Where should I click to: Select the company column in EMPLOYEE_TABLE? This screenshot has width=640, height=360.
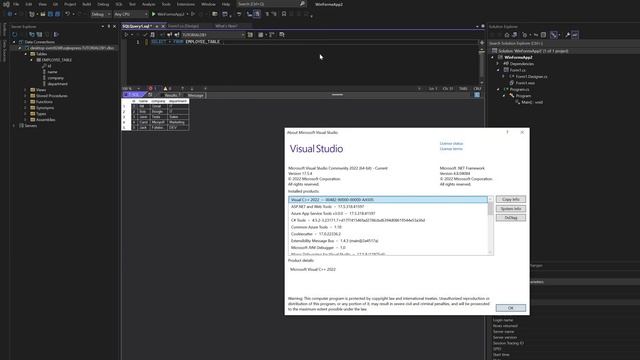point(56,78)
